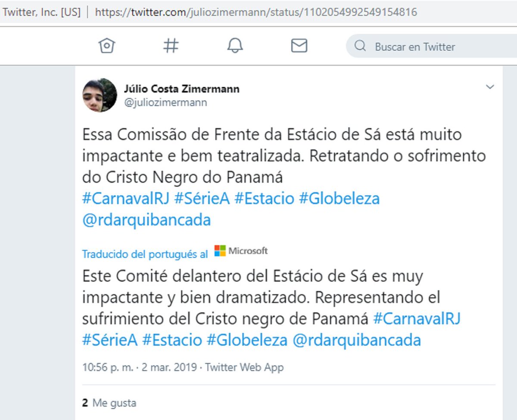The width and height of the screenshot is (517, 420).
Task: Open the @rdarquibancada mention in original tweet
Action: [146, 220]
